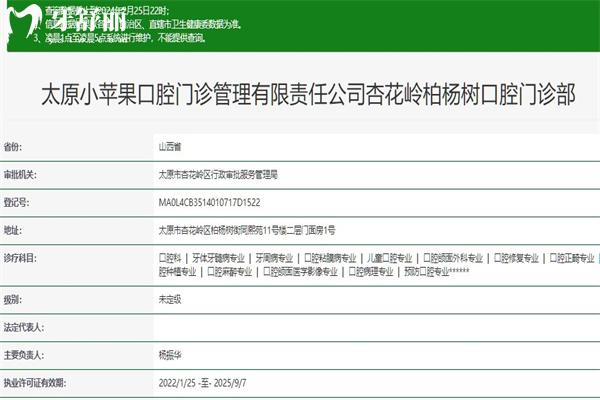Click the 预防口腔专业 specialty entry
This screenshot has height=400, width=600.
pyautogui.click(x=427, y=272)
